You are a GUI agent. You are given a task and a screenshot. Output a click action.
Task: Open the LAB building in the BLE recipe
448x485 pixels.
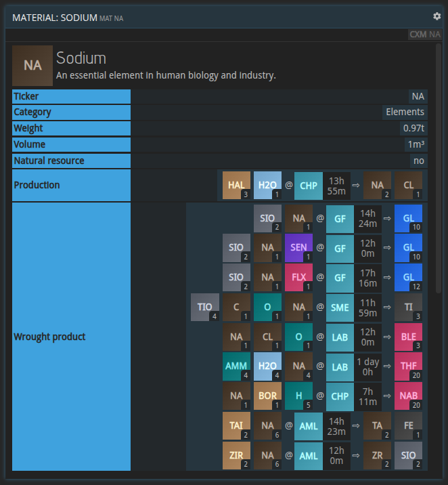click(x=340, y=337)
